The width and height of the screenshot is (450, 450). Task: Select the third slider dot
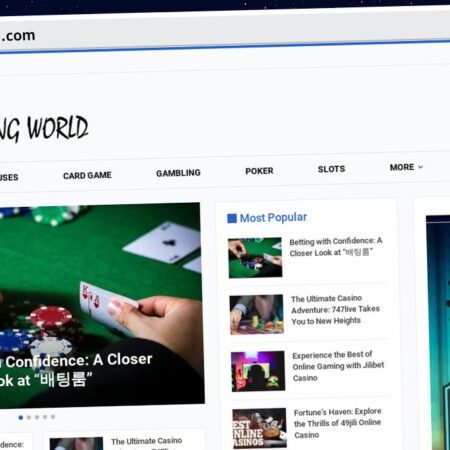(x=37, y=417)
